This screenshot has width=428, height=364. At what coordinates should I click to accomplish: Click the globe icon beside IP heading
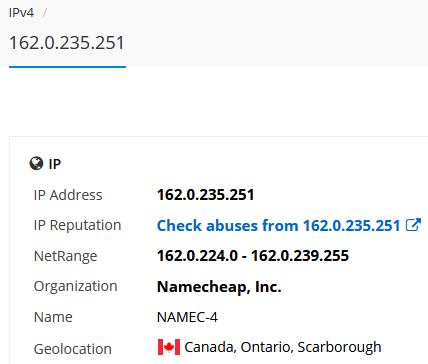point(36,164)
